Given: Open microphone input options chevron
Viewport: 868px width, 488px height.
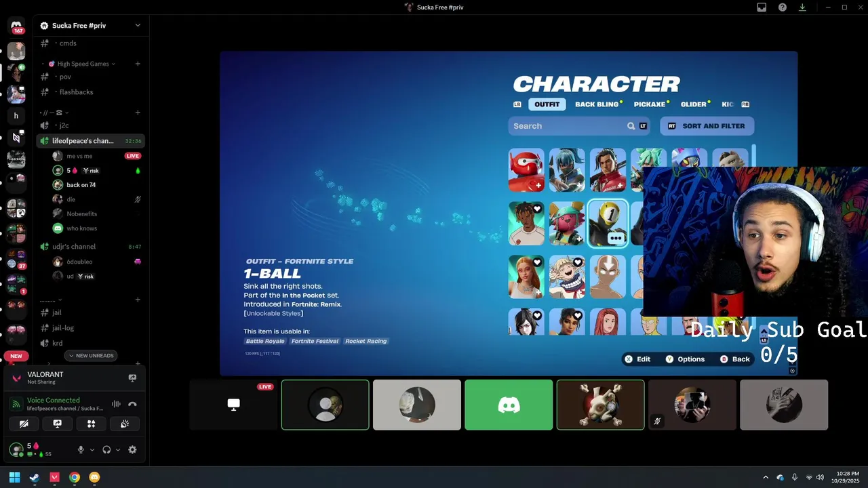Looking at the screenshot, I should click(92, 449).
